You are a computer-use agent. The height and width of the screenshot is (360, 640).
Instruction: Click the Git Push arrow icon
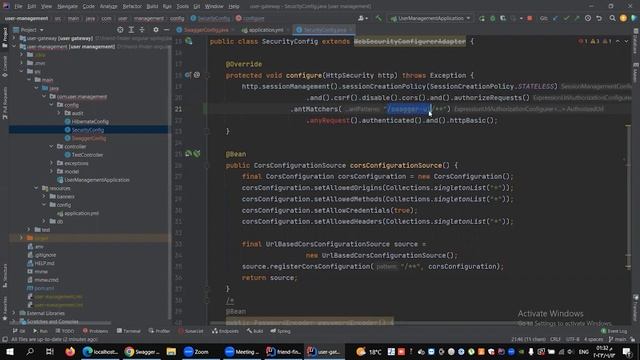pos(577,18)
